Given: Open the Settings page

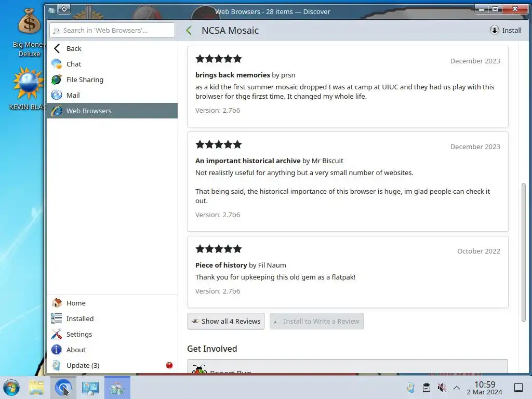Looking at the screenshot, I should [112, 334].
